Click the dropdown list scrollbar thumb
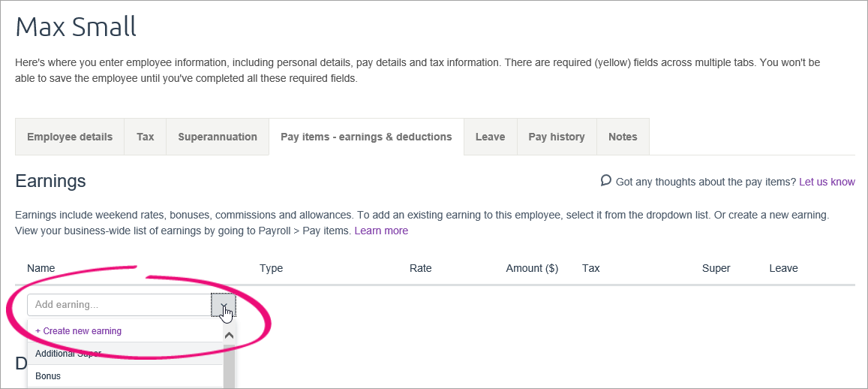Screen dimensions: 868x389 pos(229,366)
